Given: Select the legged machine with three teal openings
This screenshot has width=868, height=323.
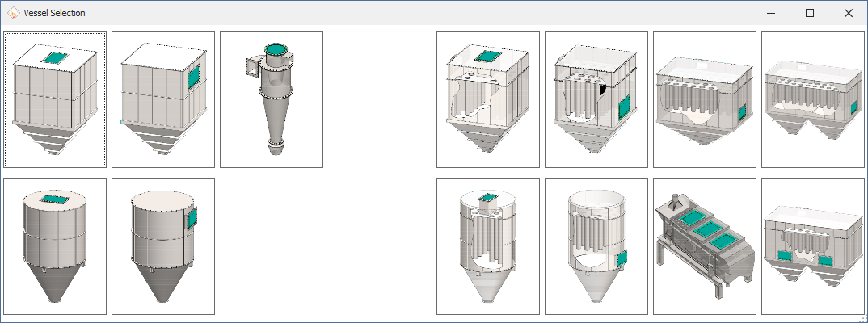Looking at the screenshot, I should (705, 246).
